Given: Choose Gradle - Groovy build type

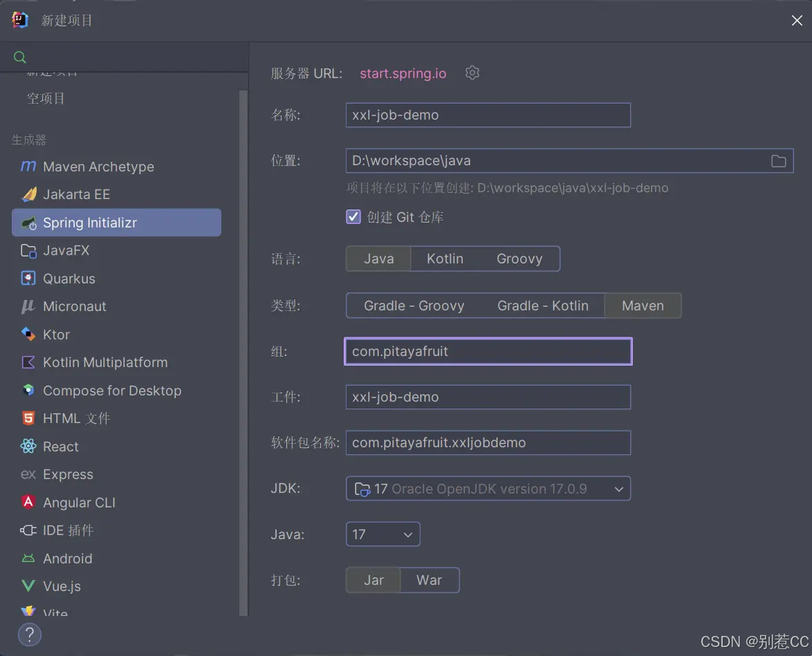Looking at the screenshot, I should click(x=414, y=306).
